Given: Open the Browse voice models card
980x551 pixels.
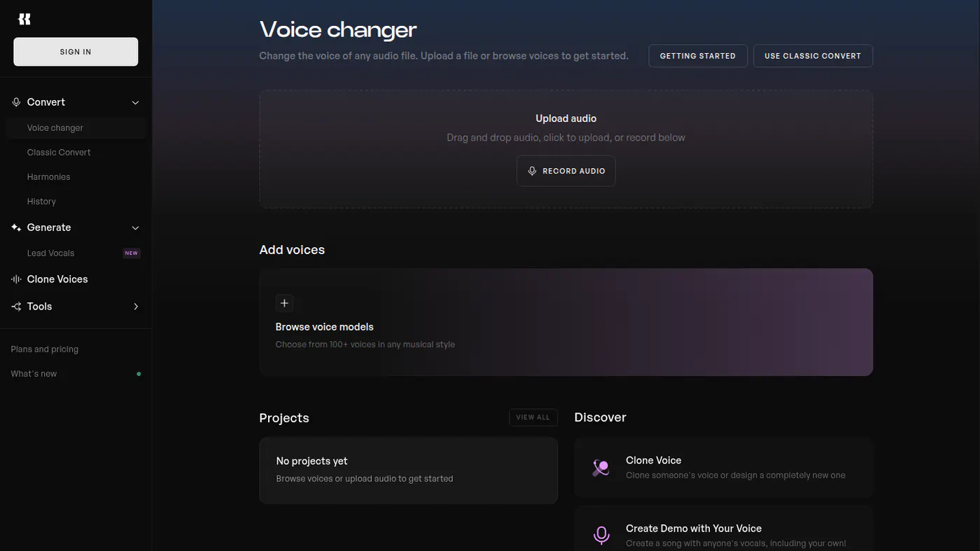Looking at the screenshot, I should (566, 322).
